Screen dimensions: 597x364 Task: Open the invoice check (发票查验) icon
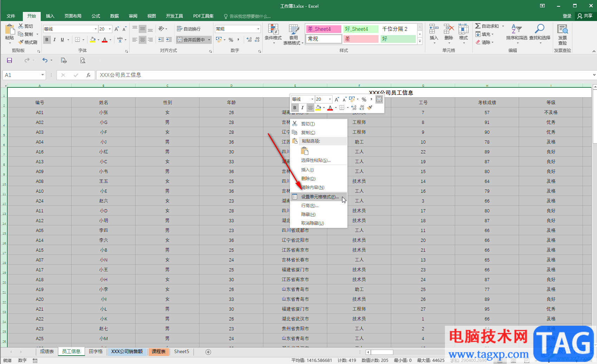click(563, 29)
